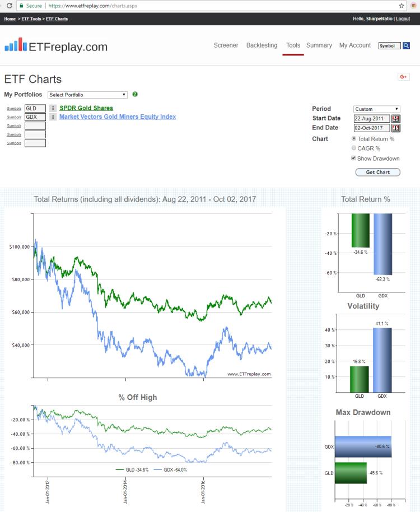Click the third empty symbol input field
The image size is (420, 512).
click(35, 143)
